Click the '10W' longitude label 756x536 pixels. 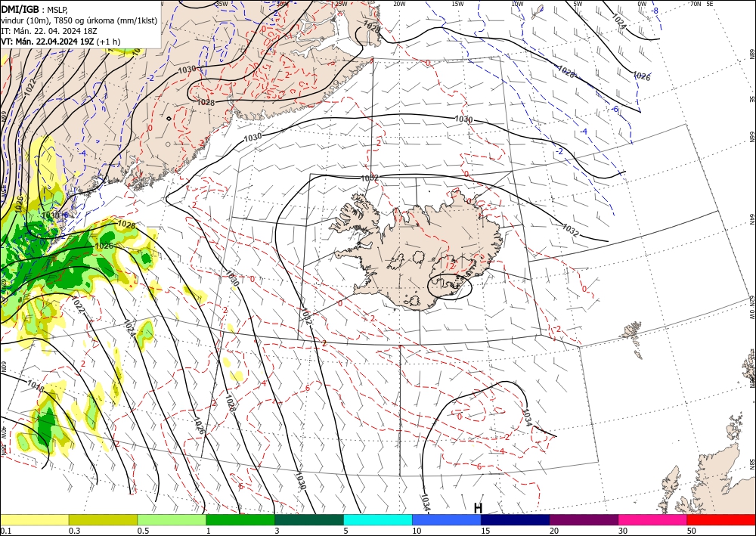[517, 4]
